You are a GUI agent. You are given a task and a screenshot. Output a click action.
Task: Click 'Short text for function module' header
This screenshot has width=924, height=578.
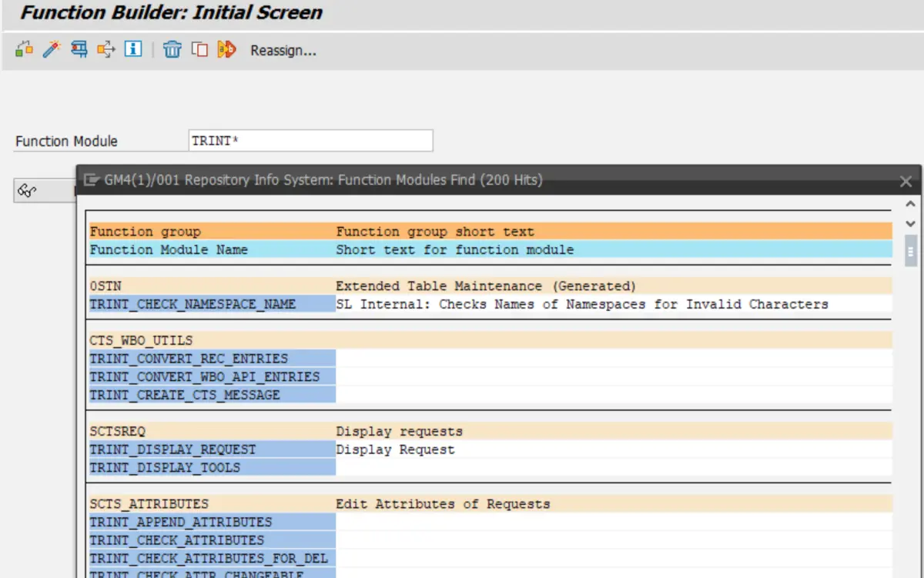[x=454, y=249]
